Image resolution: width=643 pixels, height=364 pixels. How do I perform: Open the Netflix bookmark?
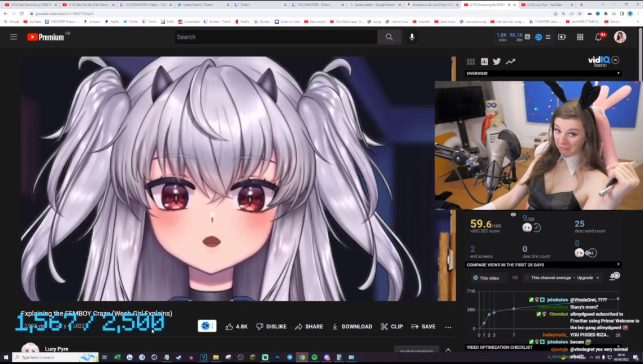[242, 21]
